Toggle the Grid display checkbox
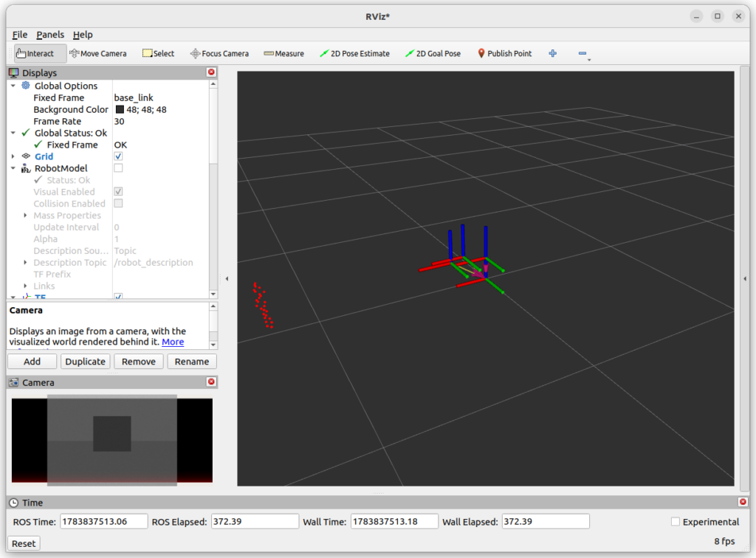Image resolution: width=756 pixels, height=558 pixels. click(118, 156)
